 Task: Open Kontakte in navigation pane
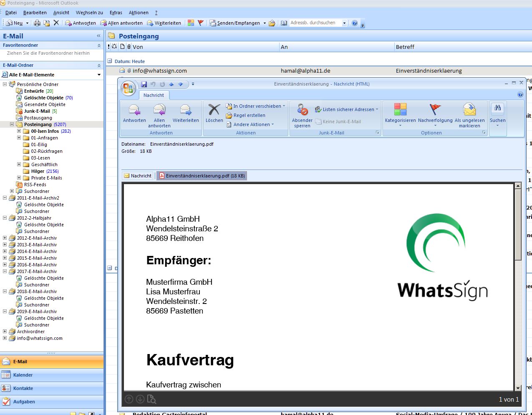(x=52, y=388)
